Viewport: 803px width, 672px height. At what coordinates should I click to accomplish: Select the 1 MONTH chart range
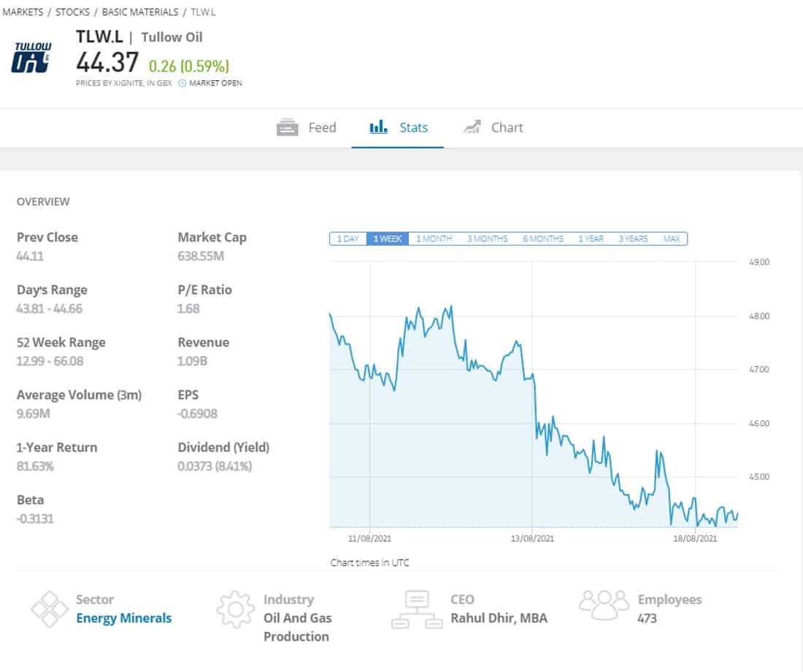tap(434, 239)
